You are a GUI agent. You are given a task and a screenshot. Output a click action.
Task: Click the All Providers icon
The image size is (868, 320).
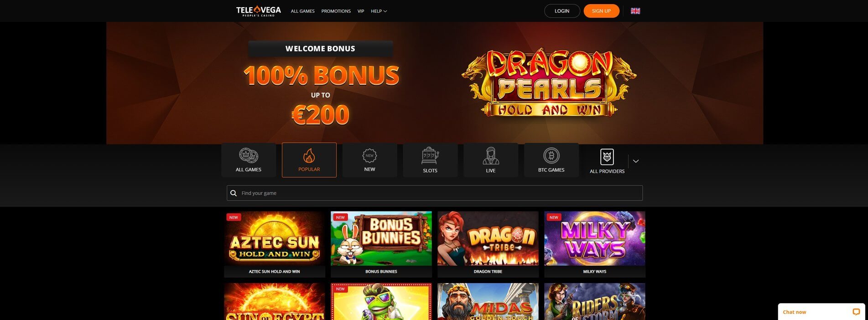pyautogui.click(x=607, y=157)
